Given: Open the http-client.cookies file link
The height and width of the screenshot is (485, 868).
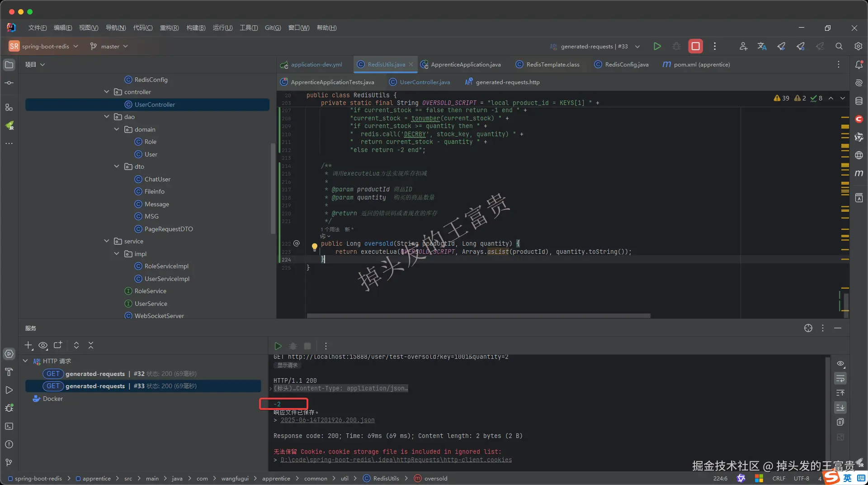Looking at the screenshot, I should (396, 460).
